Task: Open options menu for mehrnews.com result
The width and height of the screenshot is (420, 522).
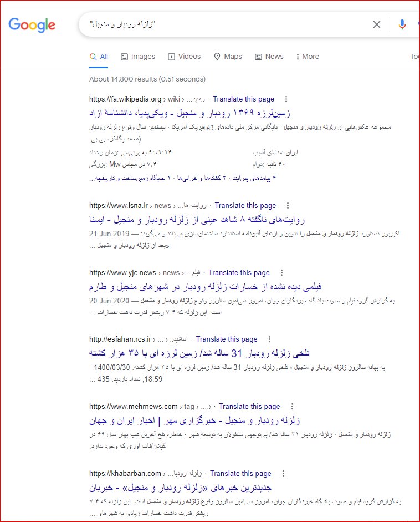Action: tap(292, 406)
